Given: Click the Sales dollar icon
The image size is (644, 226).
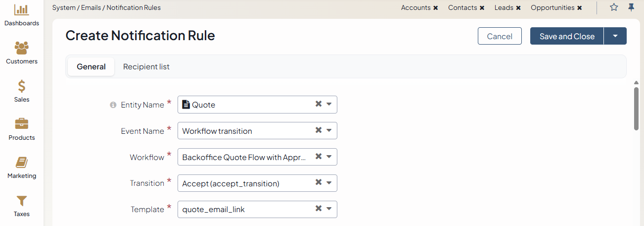Looking at the screenshot, I should (x=21, y=86).
